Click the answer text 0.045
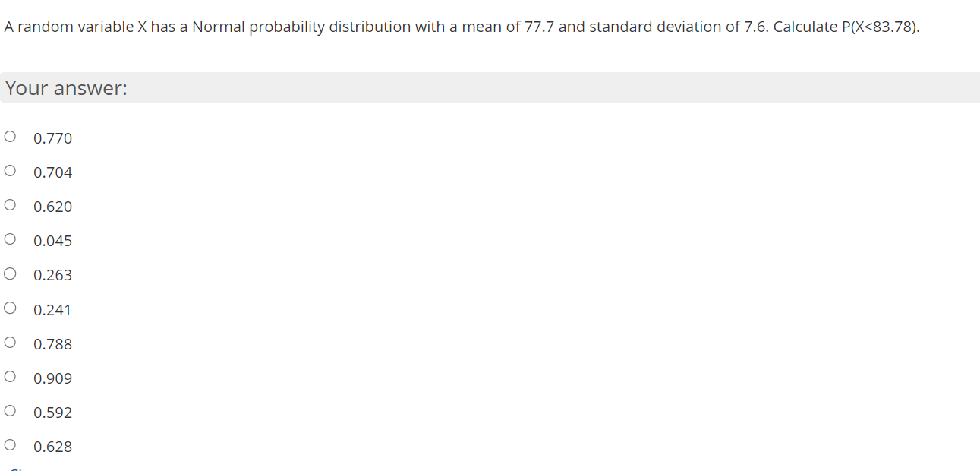Screen dimensions: 980x471 click(x=52, y=241)
